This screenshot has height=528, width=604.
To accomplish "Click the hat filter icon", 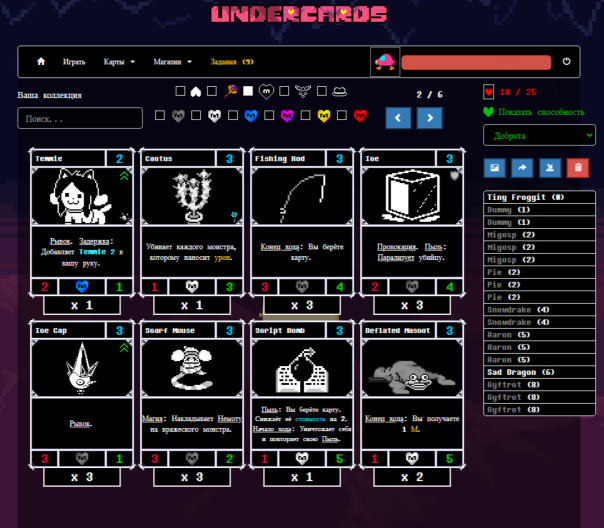I will (x=339, y=92).
